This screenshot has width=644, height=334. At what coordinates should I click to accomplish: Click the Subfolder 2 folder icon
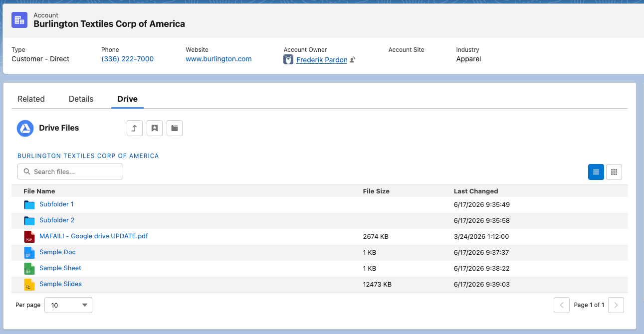29,220
